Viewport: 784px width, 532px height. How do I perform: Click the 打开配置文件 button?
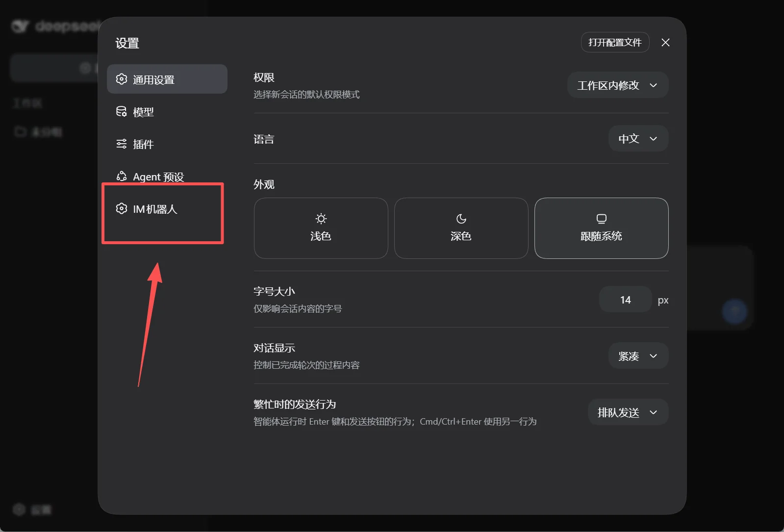point(615,42)
